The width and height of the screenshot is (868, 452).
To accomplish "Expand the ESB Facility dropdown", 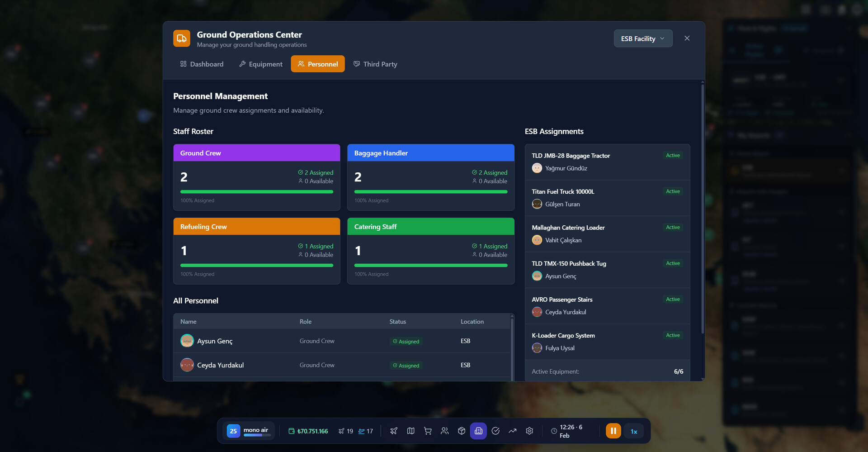I will pyautogui.click(x=642, y=38).
